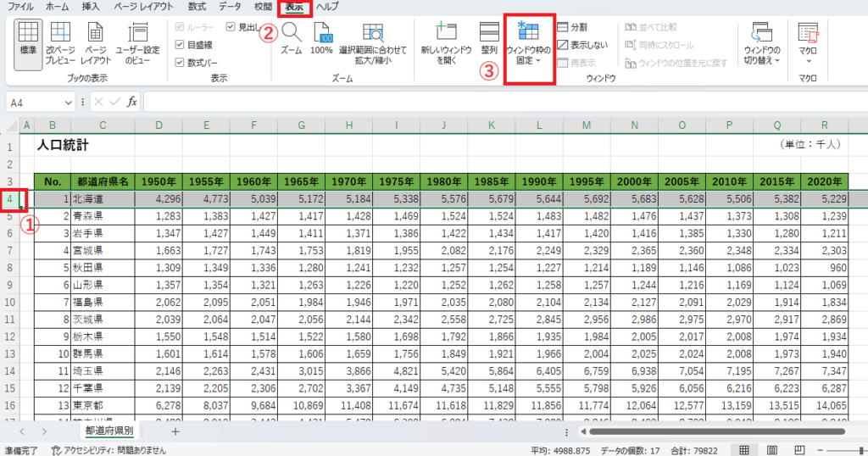Image resolution: width=868 pixels, height=456 pixels.
Task: Click 分割 to split window
Action: coord(572,27)
